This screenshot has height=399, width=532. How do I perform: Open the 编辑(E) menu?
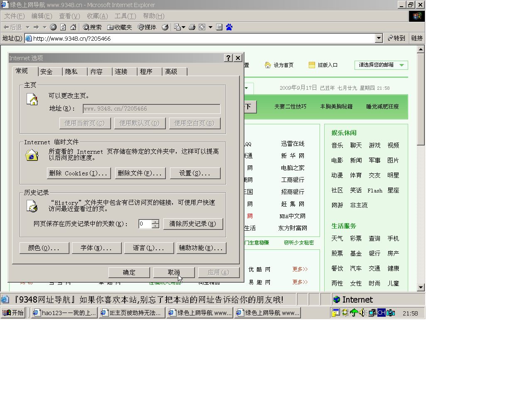[42, 16]
